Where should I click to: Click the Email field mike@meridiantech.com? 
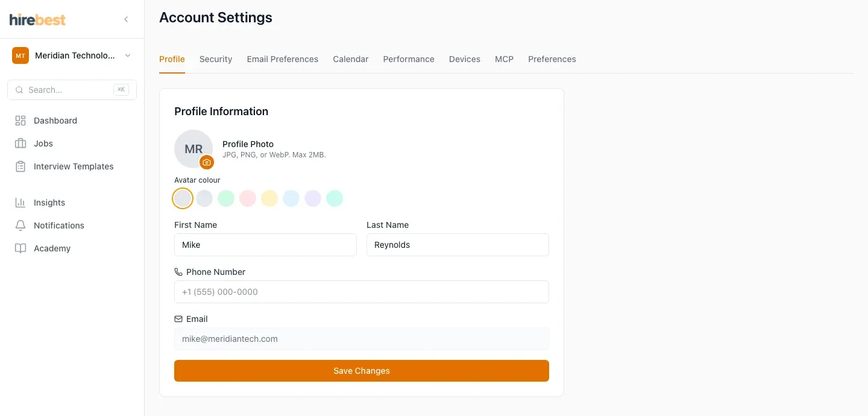tap(362, 339)
